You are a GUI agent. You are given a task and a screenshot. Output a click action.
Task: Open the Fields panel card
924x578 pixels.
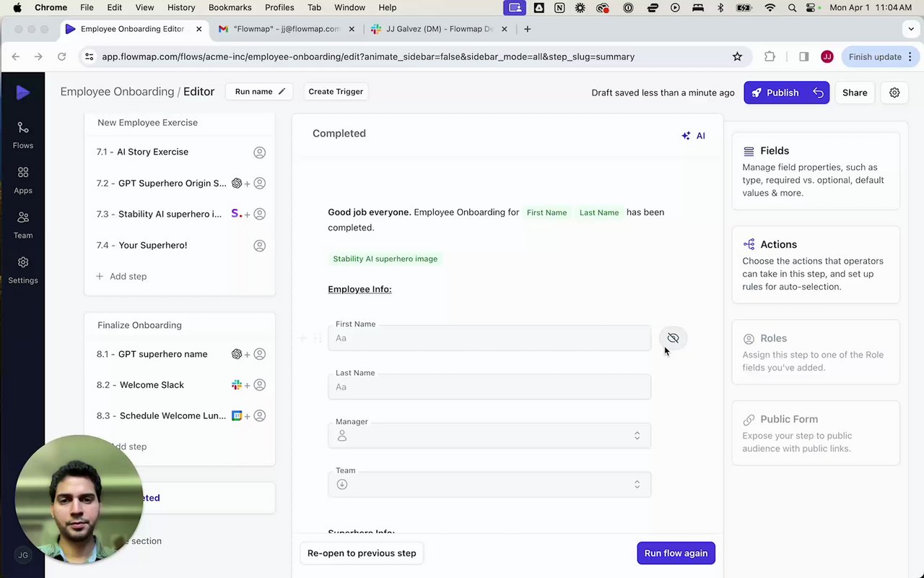coord(816,171)
